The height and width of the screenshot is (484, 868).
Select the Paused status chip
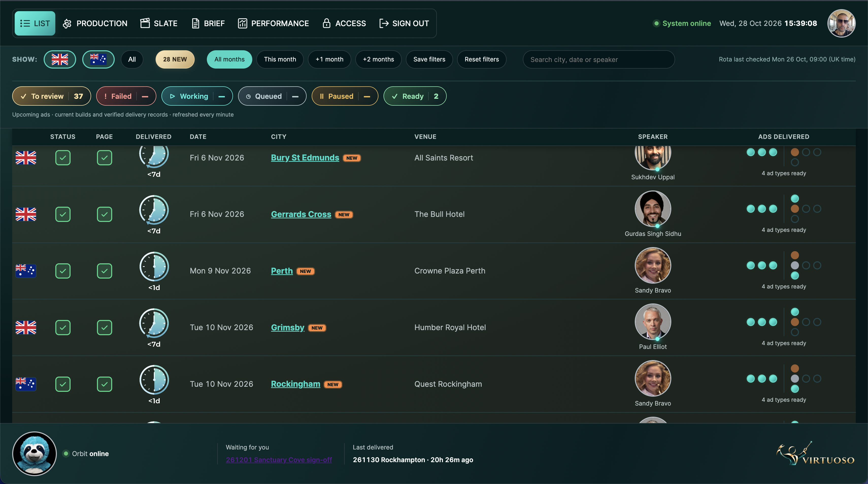345,96
